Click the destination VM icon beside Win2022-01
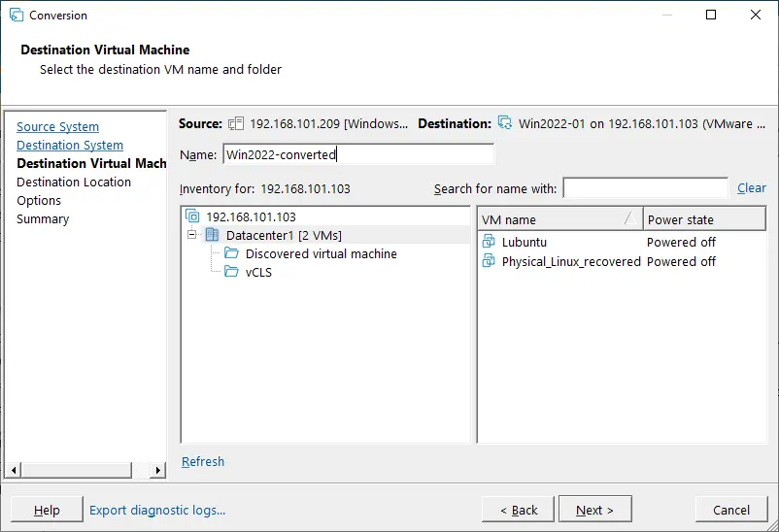The width and height of the screenshot is (779, 532). [505, 122]
